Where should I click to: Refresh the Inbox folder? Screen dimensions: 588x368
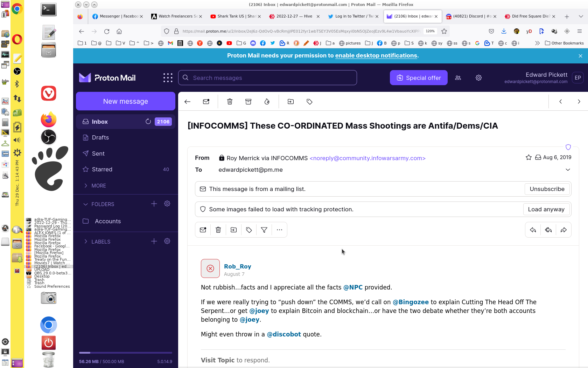click(148, 122)
